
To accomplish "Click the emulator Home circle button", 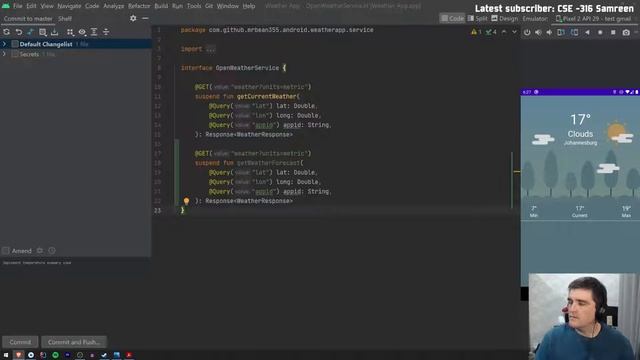I will coord(600,32).
